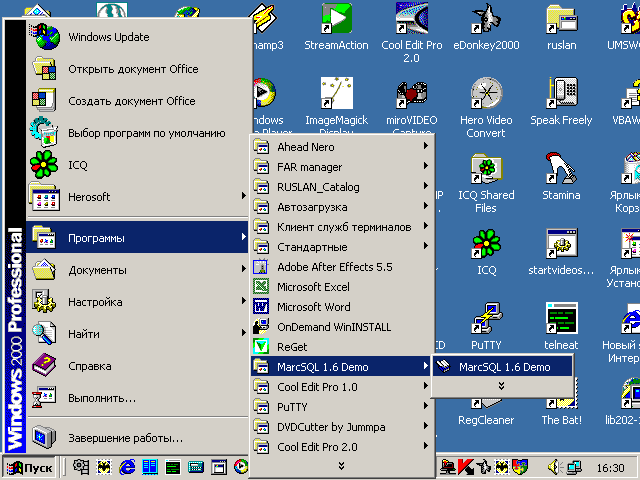Click the network connection tray icon

point(574,467)
